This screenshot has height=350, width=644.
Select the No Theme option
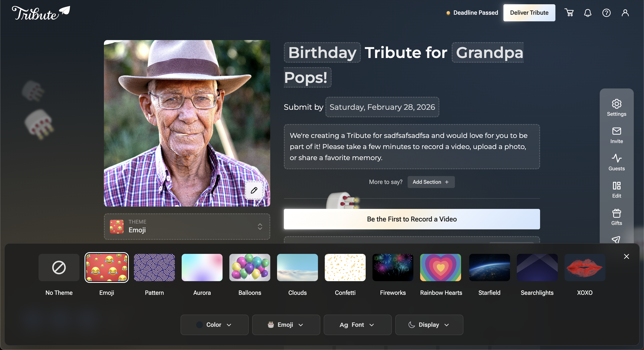pyautogui.click(x=59, y=268)
